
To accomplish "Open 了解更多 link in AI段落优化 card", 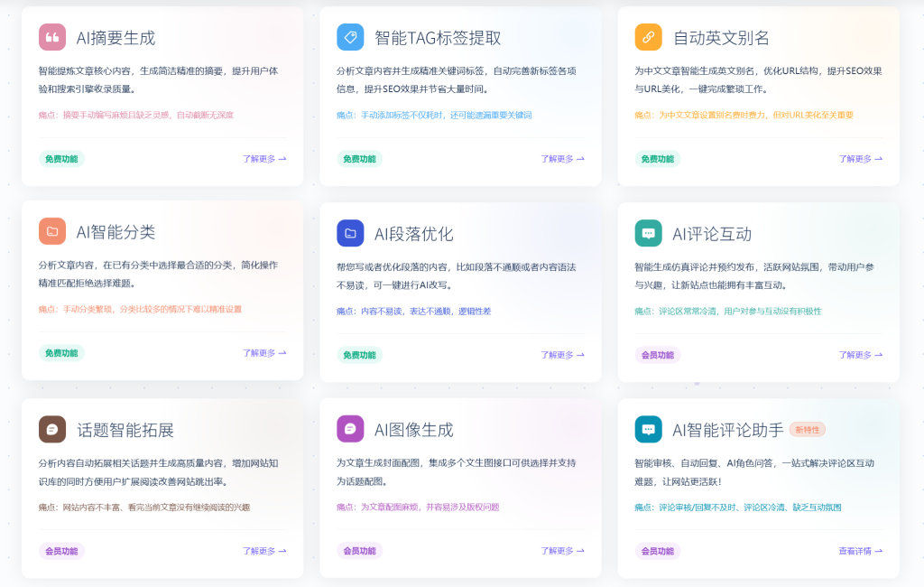I will (x=563, y=355).
